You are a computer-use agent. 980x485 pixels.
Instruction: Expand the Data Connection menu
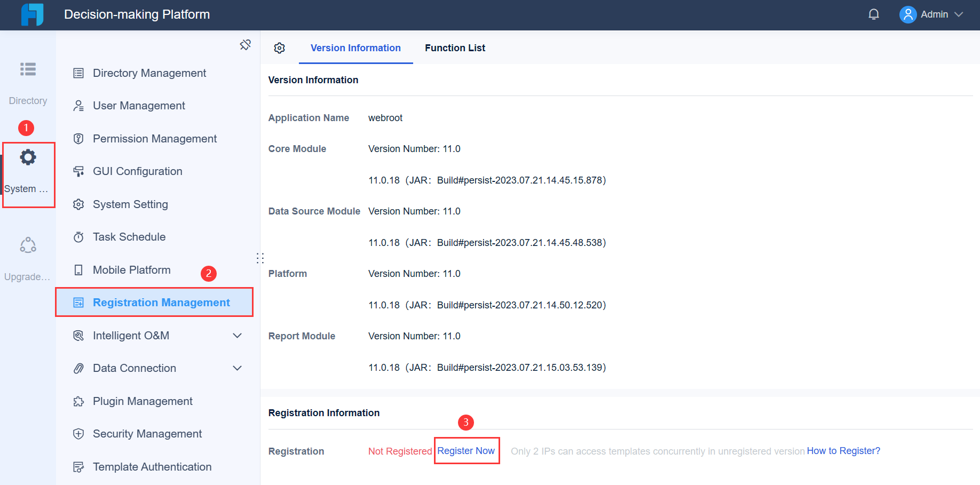point(237,368)
